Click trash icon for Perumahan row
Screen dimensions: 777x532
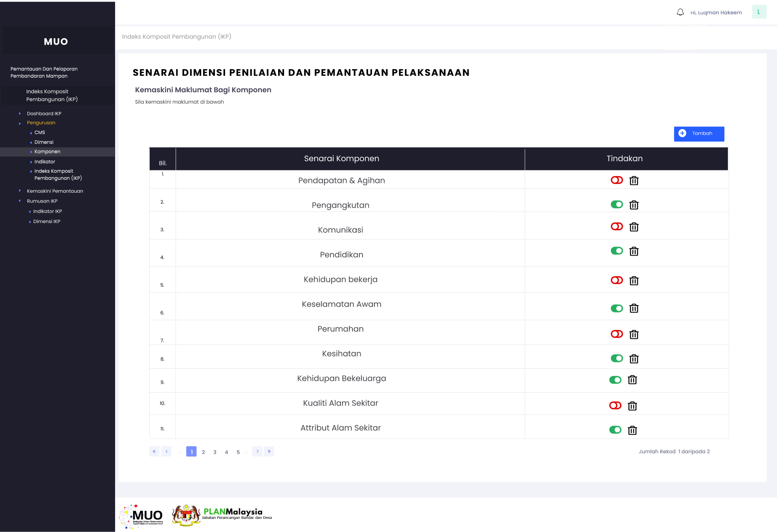[x=634, y=335]
